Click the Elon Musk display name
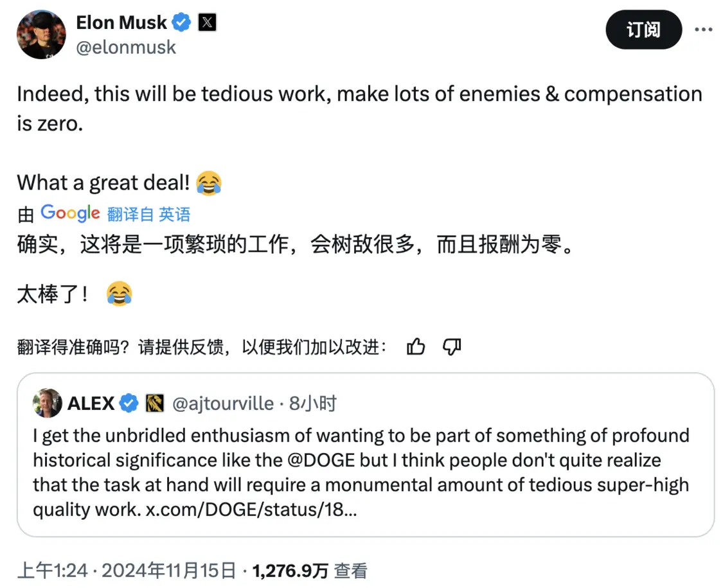The width and height of the screenshot is (723, 588). [x=121, y=22]
